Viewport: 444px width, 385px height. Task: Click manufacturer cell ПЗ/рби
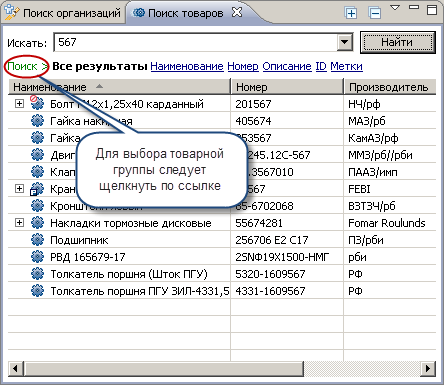tap(366, 240)
